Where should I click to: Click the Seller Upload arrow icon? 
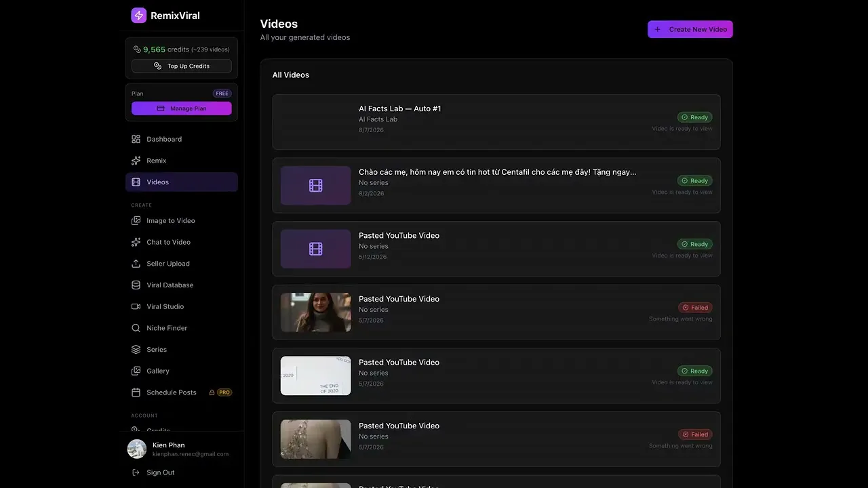tap(136, 264)
